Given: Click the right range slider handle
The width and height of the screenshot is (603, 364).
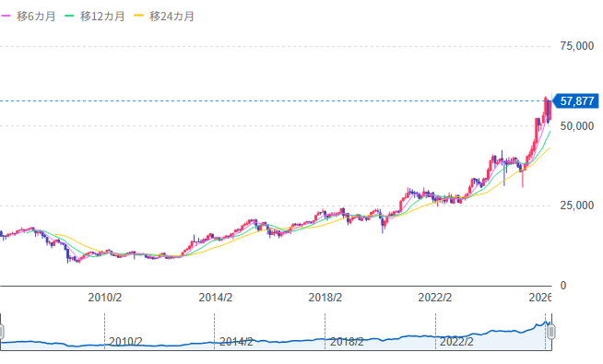Looking at the screenshot, I should click(551, 332).
